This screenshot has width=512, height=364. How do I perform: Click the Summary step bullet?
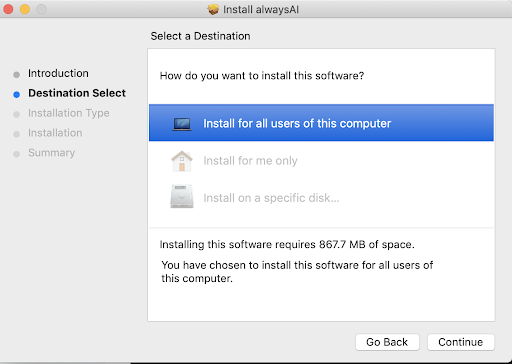[16, 154]
